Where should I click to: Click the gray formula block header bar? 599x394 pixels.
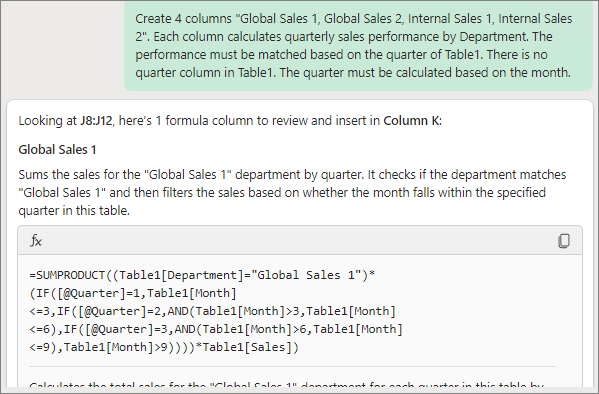tap(300, 240)
